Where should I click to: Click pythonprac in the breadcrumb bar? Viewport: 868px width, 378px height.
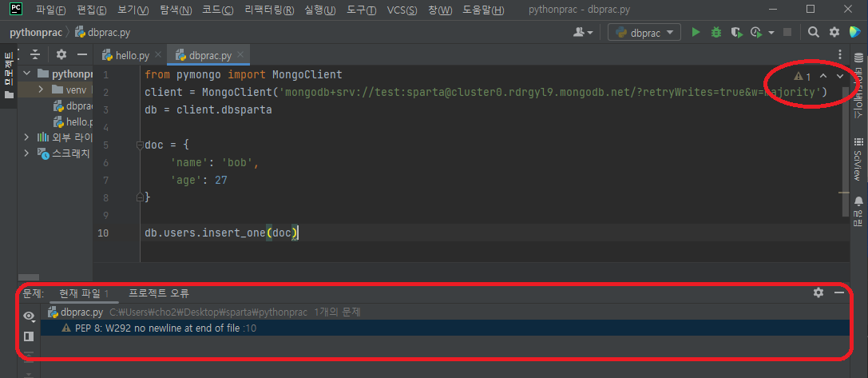tap(35, 33)
